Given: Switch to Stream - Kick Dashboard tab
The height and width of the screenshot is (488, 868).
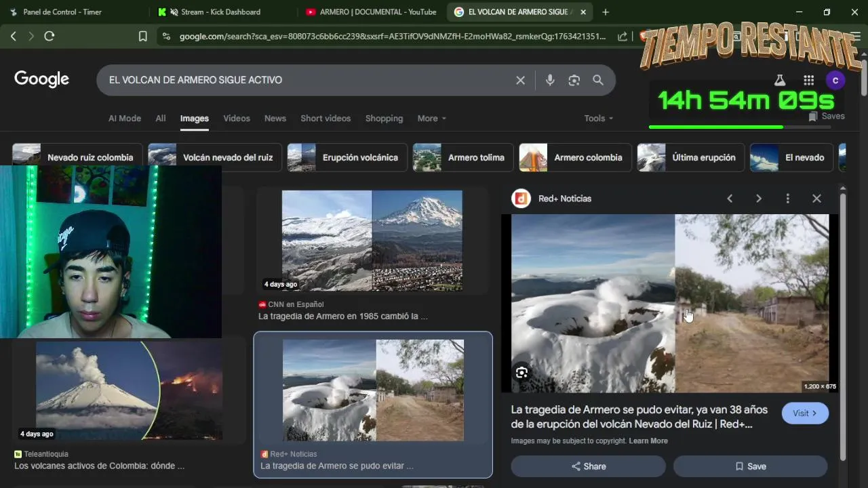Looking at the screenshot, I should tap(214, 12).
